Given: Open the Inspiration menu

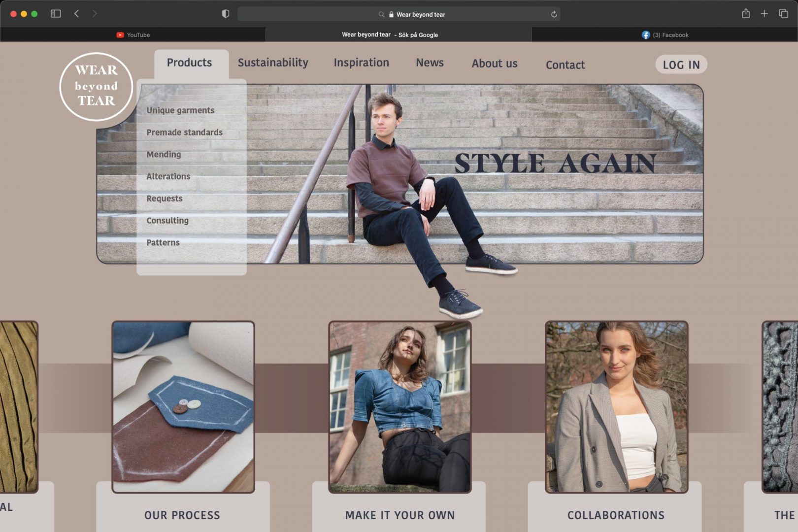Looking at the screenshot, I should pos(361,63).
